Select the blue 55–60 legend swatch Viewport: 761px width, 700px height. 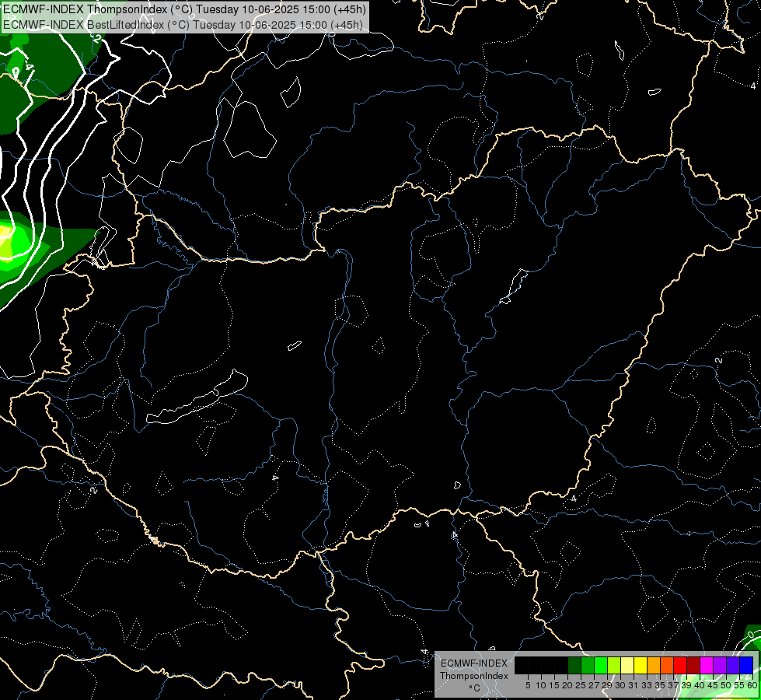click(746, 665)
